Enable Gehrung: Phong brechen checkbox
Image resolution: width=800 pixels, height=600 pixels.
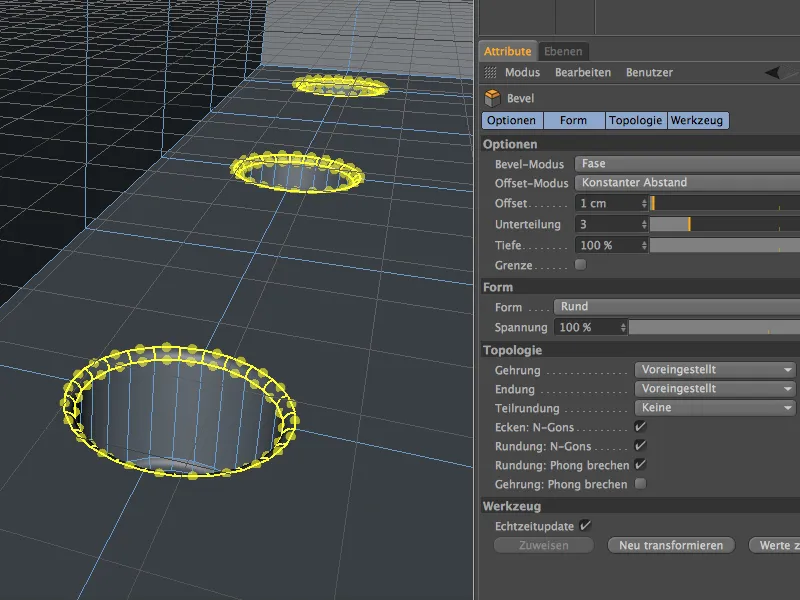640,484
